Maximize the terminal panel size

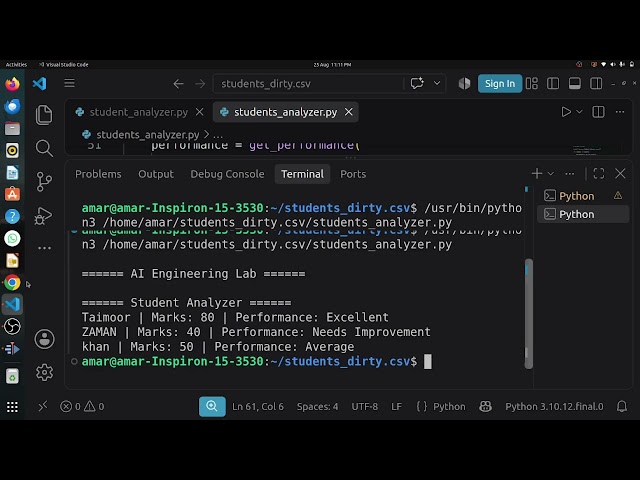click(599, 173)
